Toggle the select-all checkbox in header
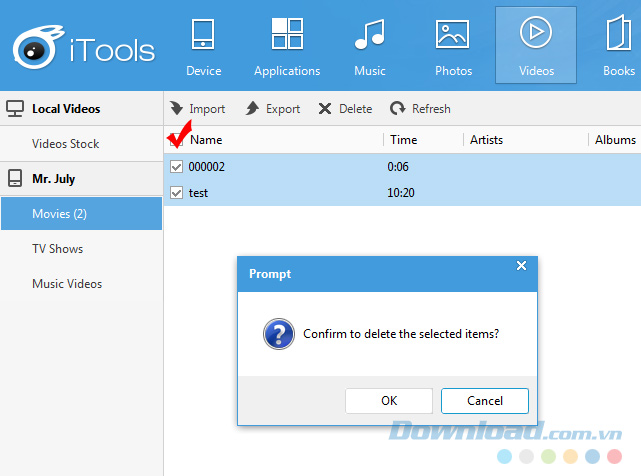 [x=174, y=140]
